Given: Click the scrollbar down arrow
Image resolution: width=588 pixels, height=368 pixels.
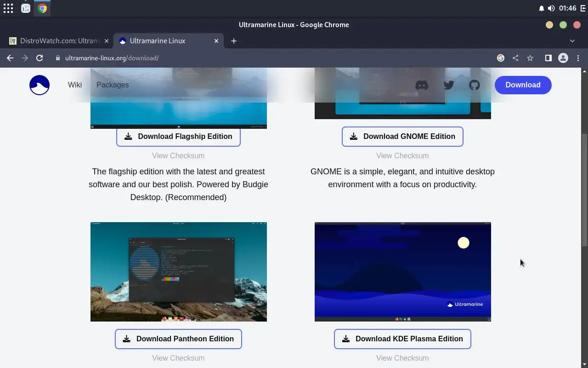Looking at the screenshot, I should (584, 365).
